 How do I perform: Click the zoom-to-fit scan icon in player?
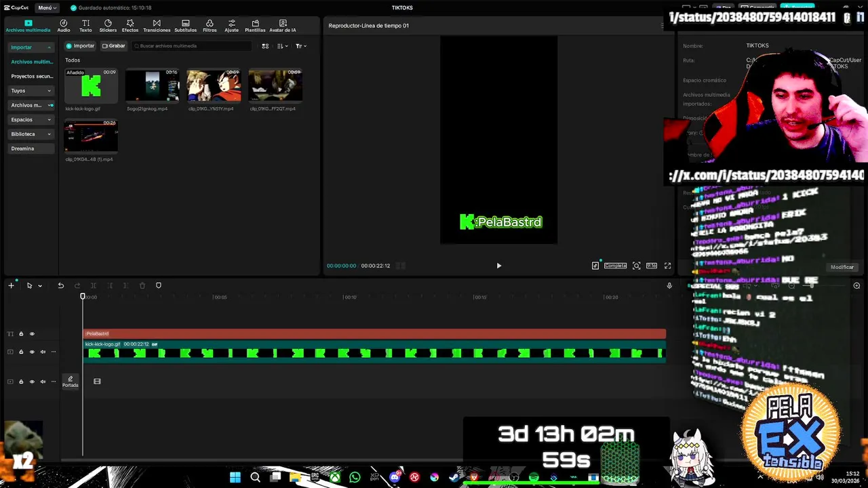click(x=636, y=266)
